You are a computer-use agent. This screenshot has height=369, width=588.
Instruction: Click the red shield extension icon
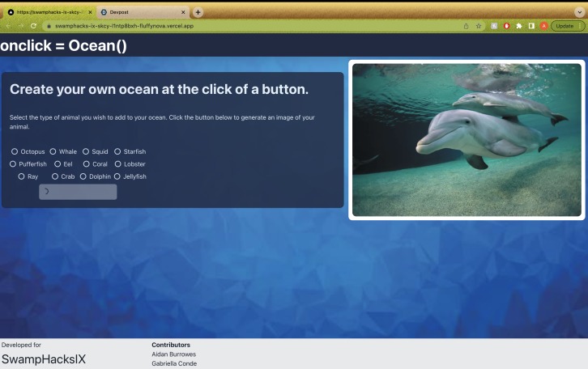[x=507, y=26]
